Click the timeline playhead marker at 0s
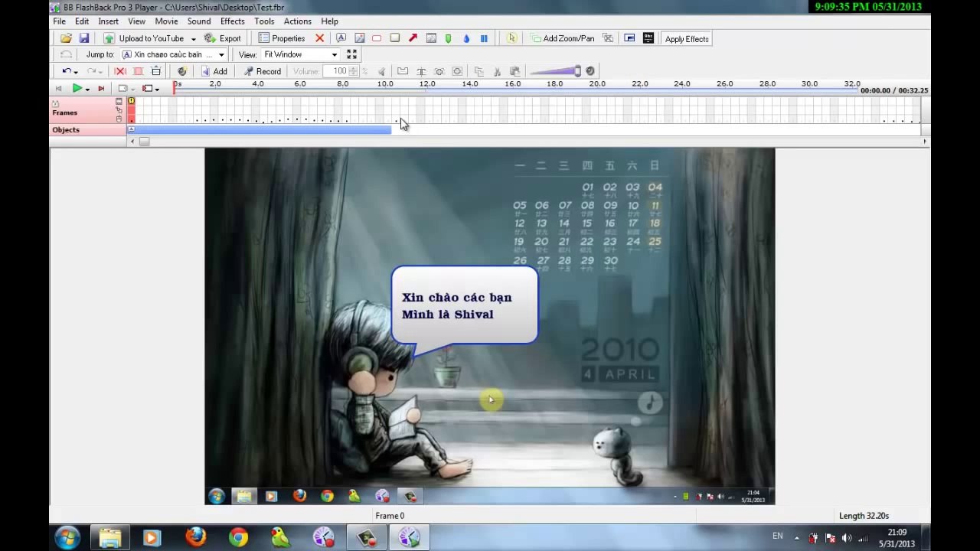The height and width of the screenshot is (551, 980). click(x=175, y=86)
